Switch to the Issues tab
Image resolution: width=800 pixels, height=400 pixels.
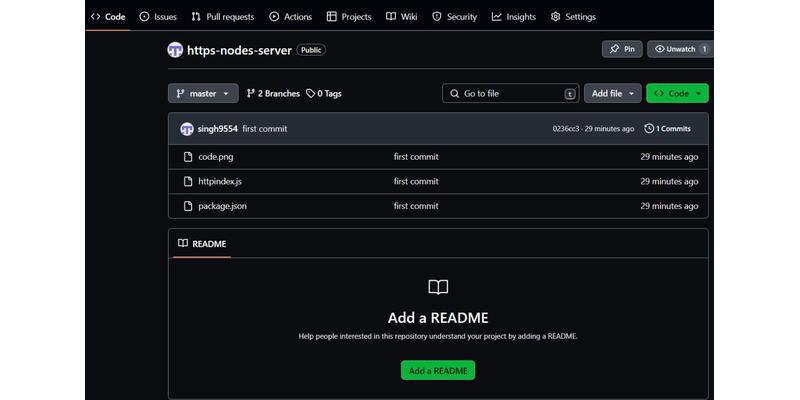tap(158, 17)
